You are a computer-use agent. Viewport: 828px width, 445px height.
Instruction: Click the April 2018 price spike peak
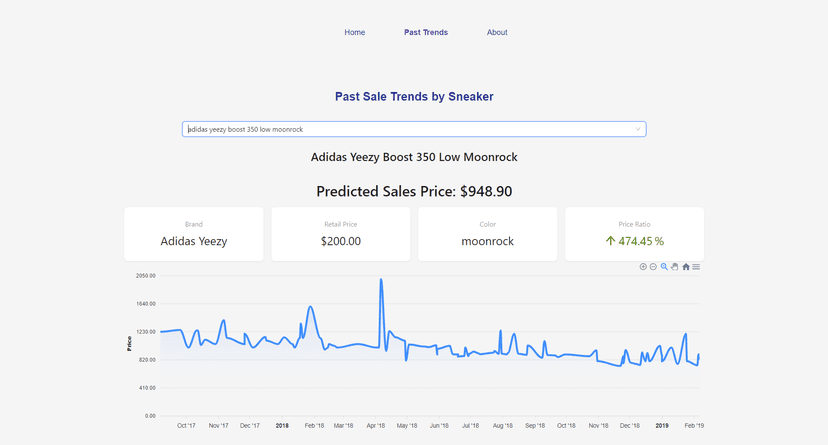[381, 280]
